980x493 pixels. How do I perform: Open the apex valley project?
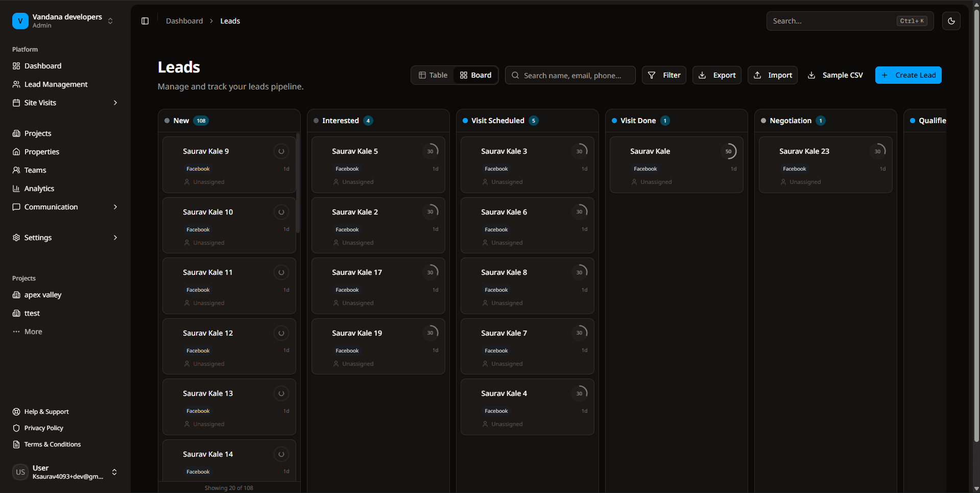coord(42,295)
